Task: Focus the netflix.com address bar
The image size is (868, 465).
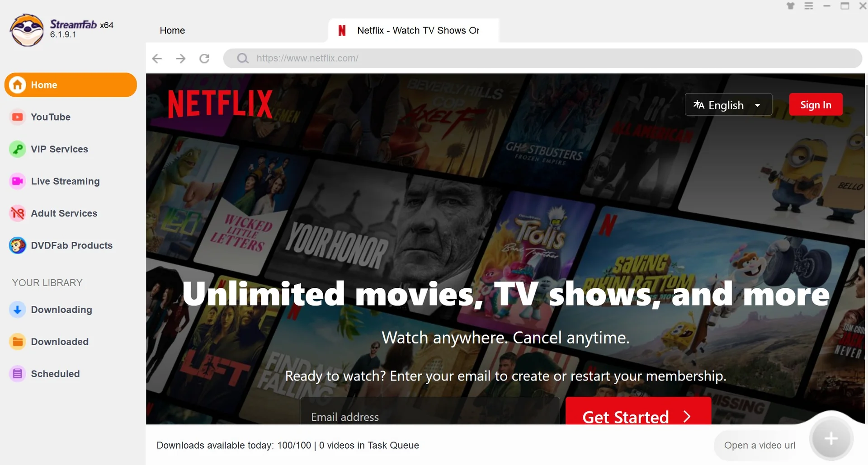Action: 542,58
